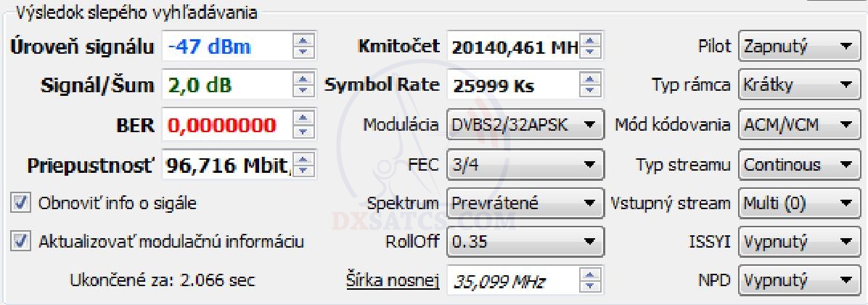The height and width of the screenshot is (305, 868).
Task: Click the Šírka nosnej underlined link
Action: pos(392,281)
